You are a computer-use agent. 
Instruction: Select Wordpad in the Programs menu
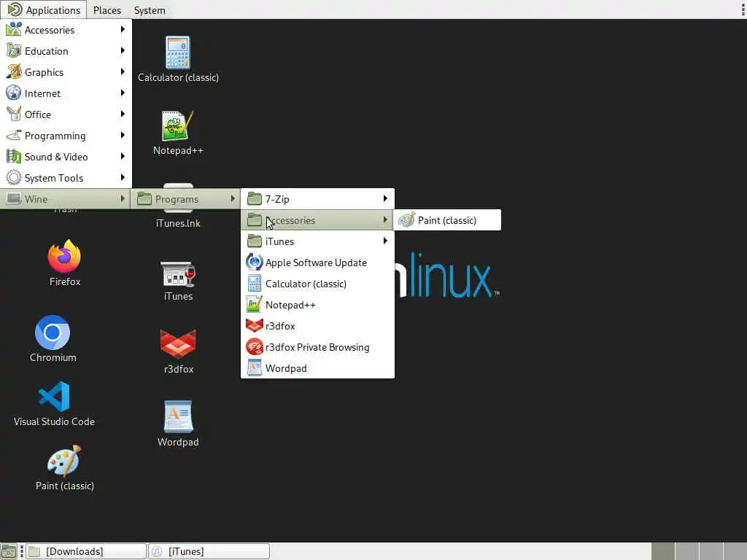(x=318, y=368)
